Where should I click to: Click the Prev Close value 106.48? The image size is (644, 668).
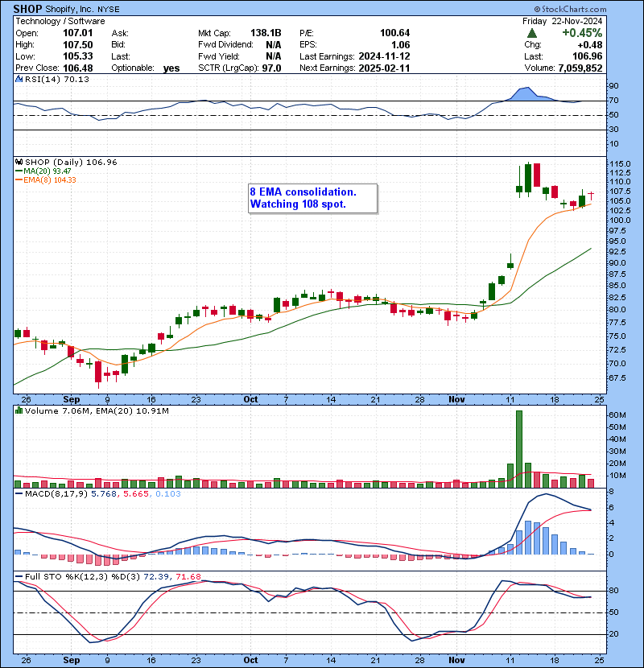tap(77, 68)
